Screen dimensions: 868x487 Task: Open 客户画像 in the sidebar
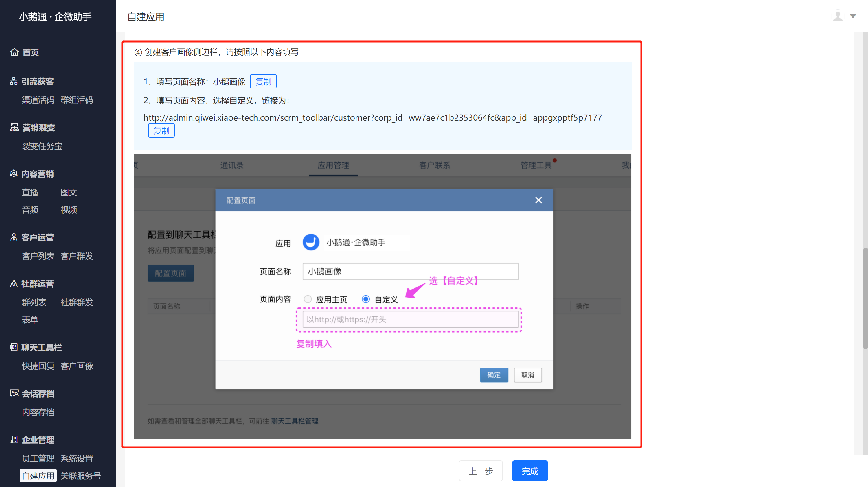77,366
